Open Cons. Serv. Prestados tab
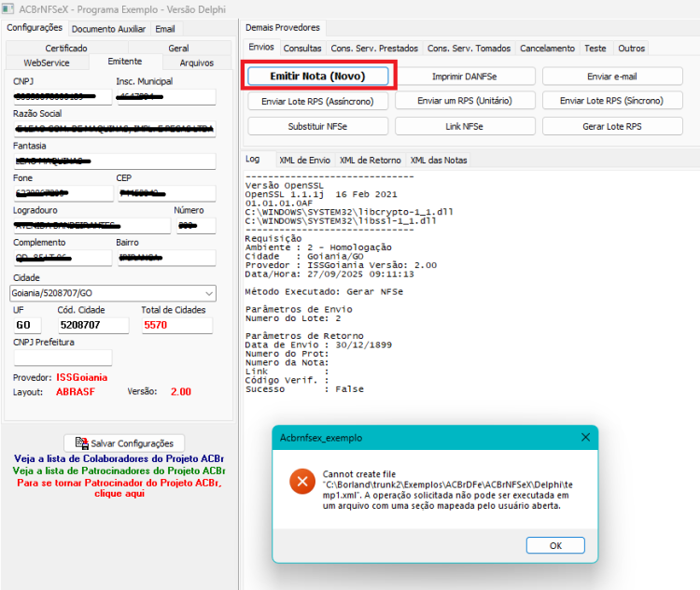The height and width of the screenshot is (590, 700). pos(374,49)
